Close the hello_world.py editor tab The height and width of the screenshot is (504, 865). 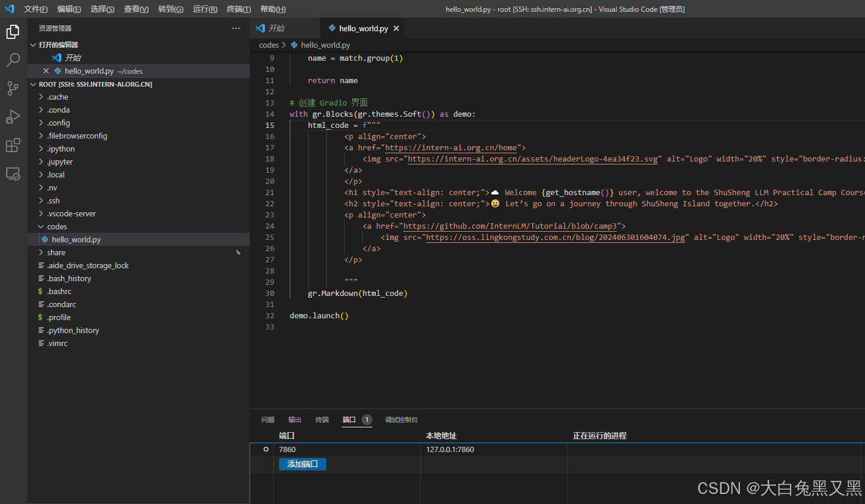click(396, 28)
